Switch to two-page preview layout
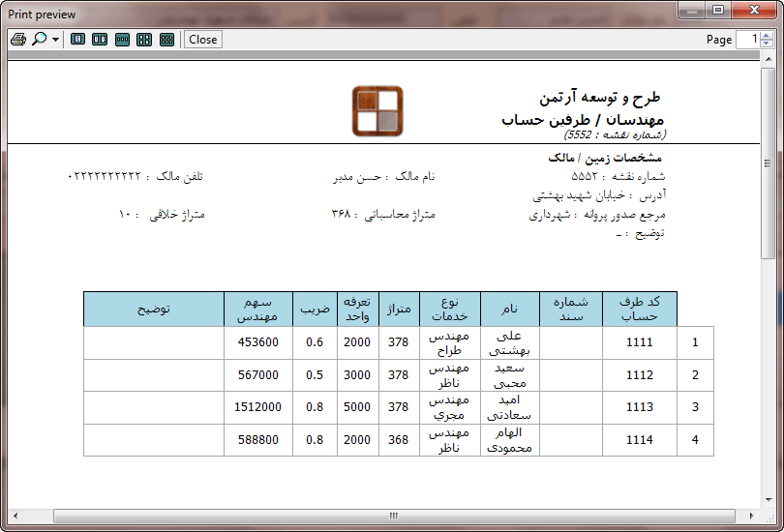784x532 pixels. coord(100,40)
